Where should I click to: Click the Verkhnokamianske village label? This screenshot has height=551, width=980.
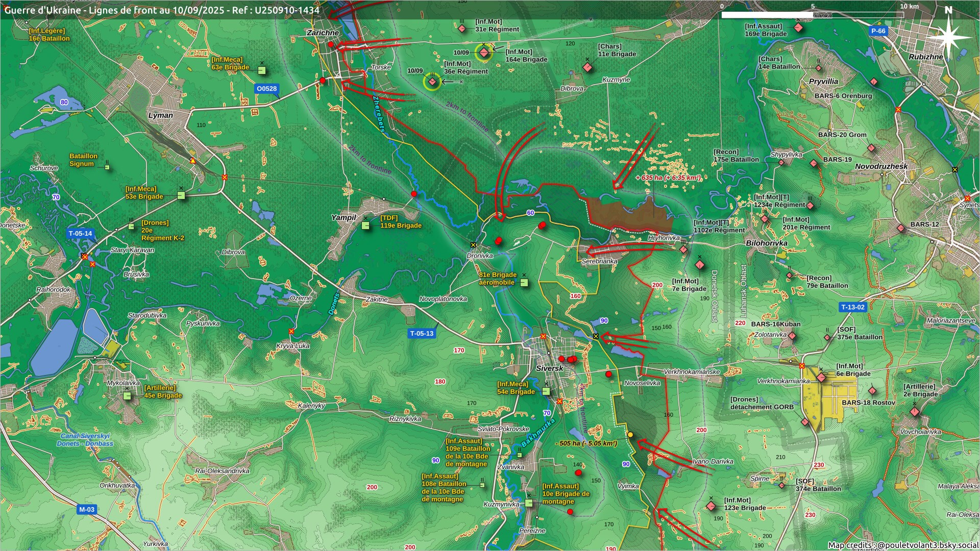[x=692, y=372]
